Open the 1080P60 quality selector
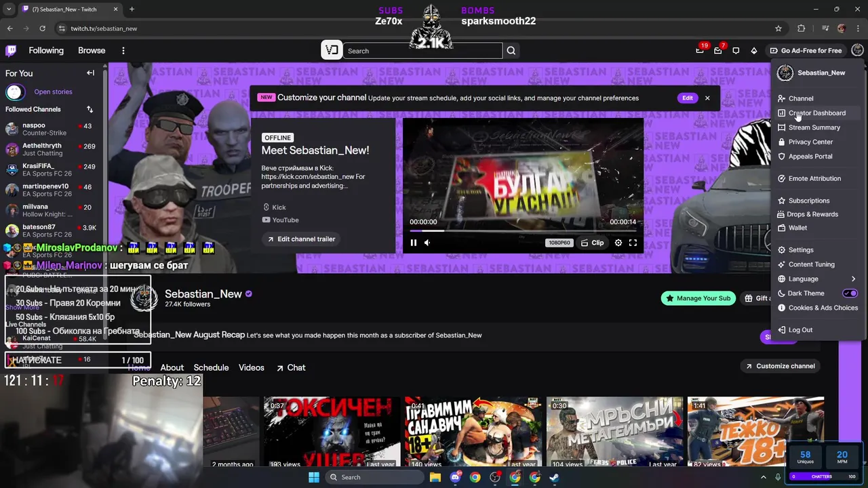 pos(559,243)
